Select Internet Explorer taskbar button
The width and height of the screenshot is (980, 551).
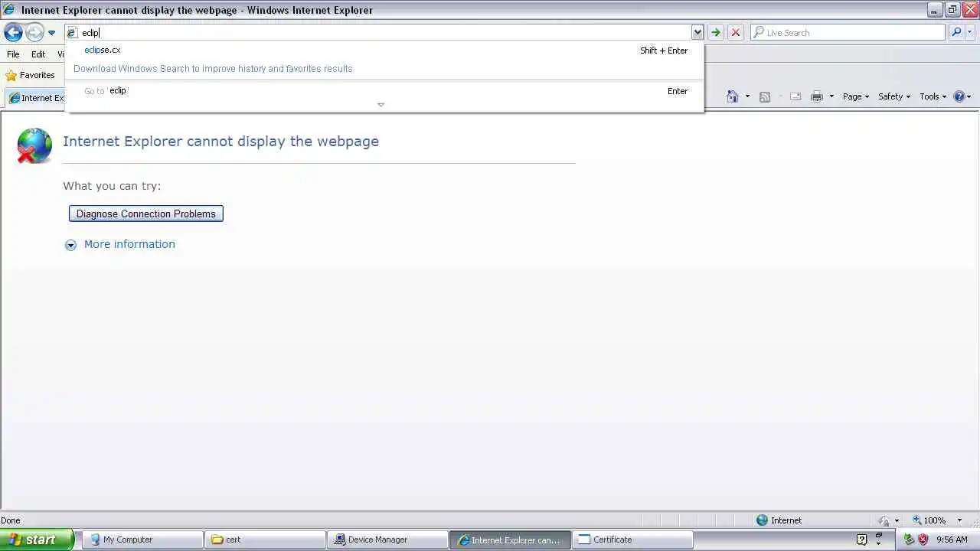tap(510, 540)
